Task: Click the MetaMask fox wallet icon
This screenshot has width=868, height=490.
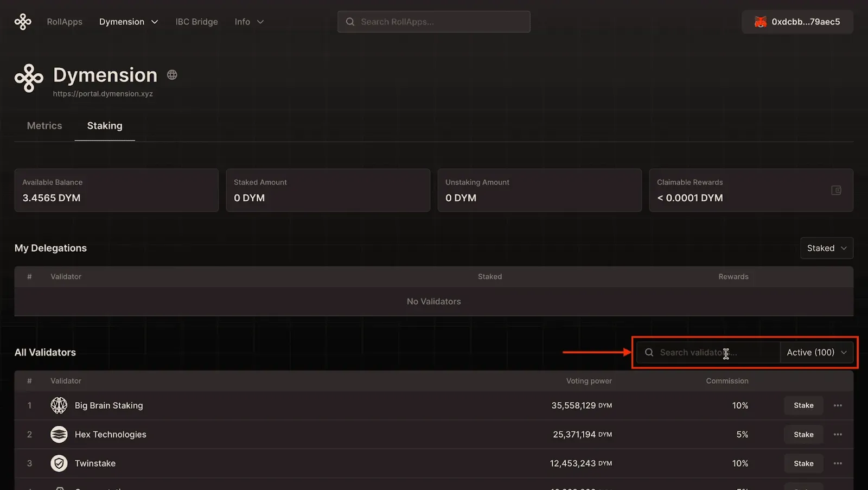Action: point(761,22)
